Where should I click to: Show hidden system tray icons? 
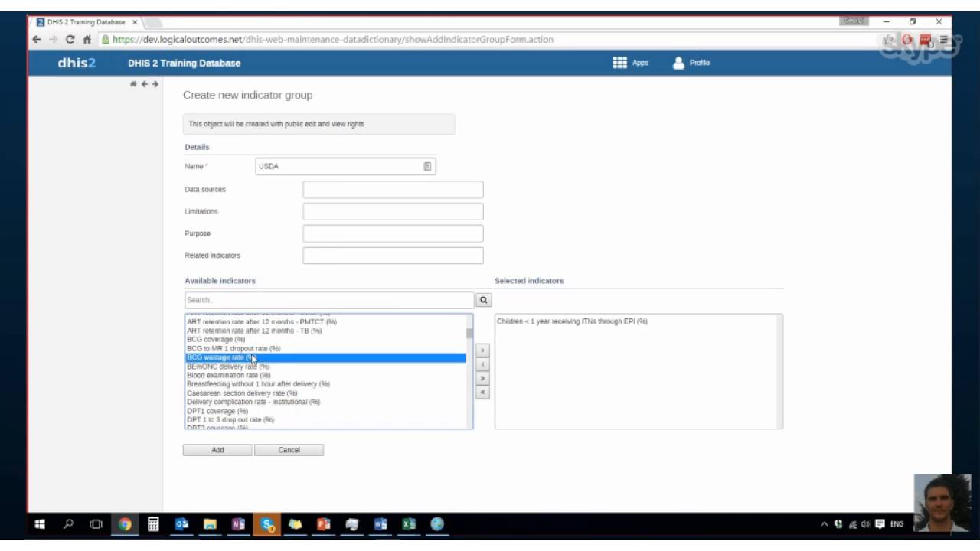[x=824, y=524]
